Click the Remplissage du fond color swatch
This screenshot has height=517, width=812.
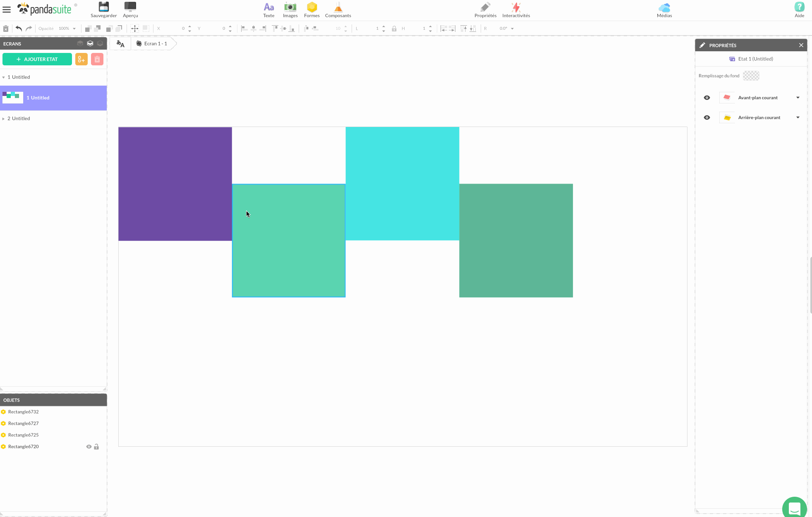click(x=751, y=76)
